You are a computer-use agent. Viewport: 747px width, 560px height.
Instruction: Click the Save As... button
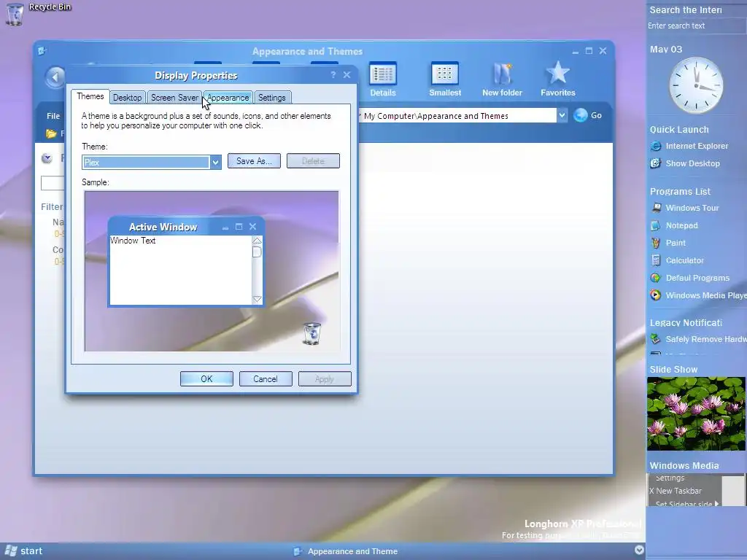[x=254, y=161]
